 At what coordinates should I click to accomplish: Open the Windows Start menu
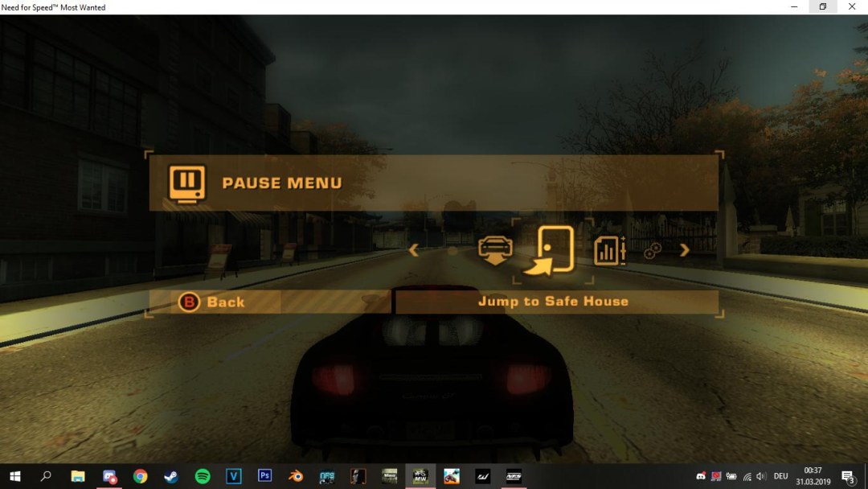point(15,476)
